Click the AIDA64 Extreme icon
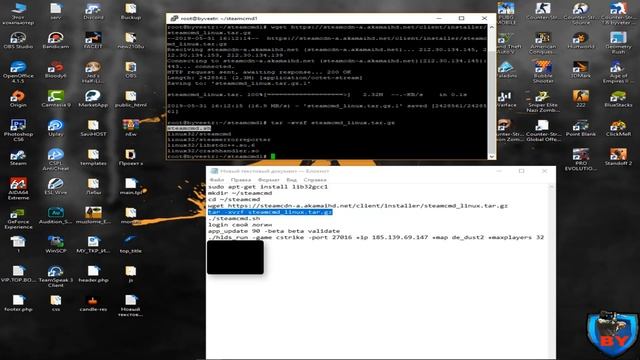Screen dimensions: 640x360 pyautogui.click(x=18, y=189)
